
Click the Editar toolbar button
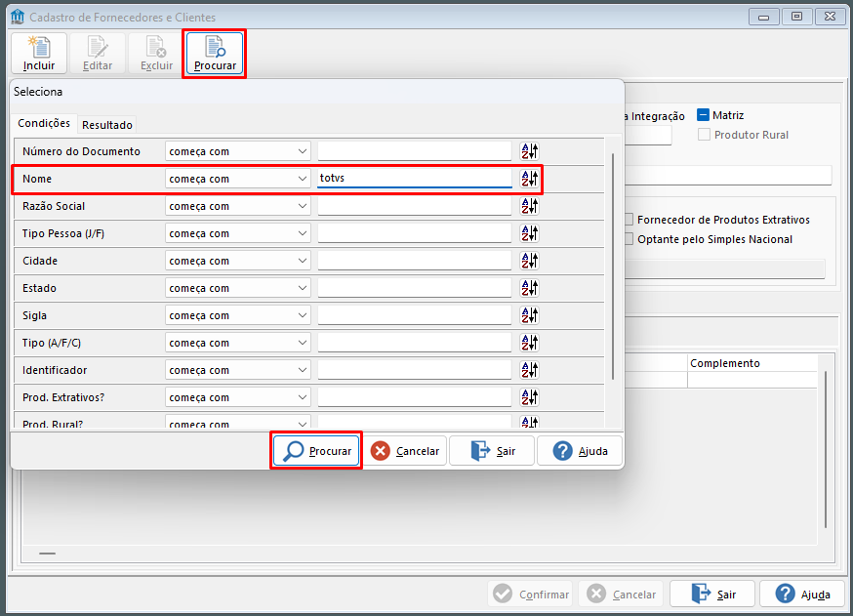coord(98,54)
